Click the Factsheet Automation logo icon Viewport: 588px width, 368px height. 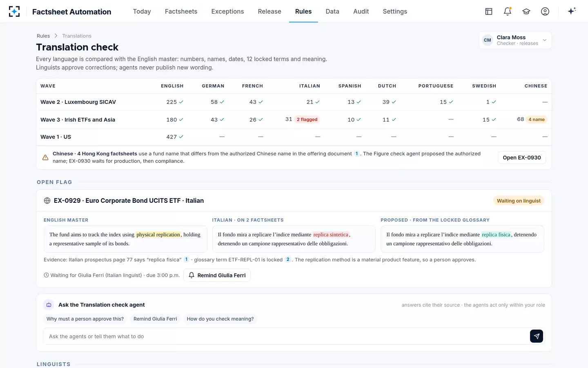pos(14,11)
